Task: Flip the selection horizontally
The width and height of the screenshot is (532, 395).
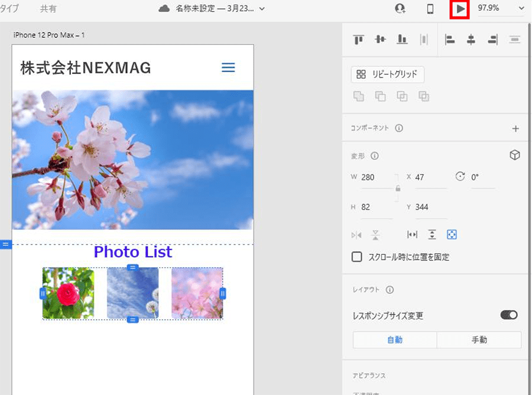Action: [x=356, y=235]
